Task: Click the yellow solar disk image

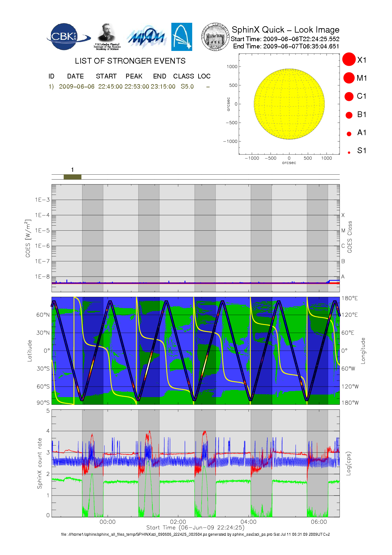Action: (x=289, y=104)
